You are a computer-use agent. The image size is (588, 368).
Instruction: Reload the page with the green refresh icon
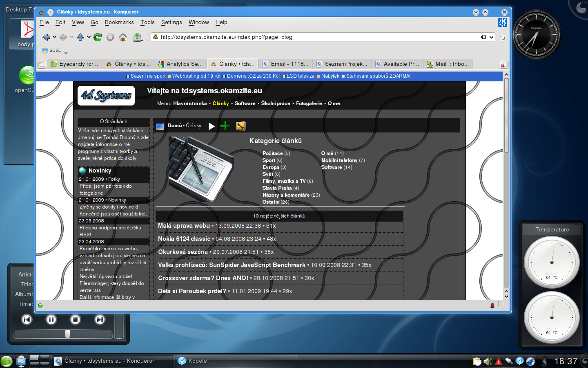tap(98, 37)
